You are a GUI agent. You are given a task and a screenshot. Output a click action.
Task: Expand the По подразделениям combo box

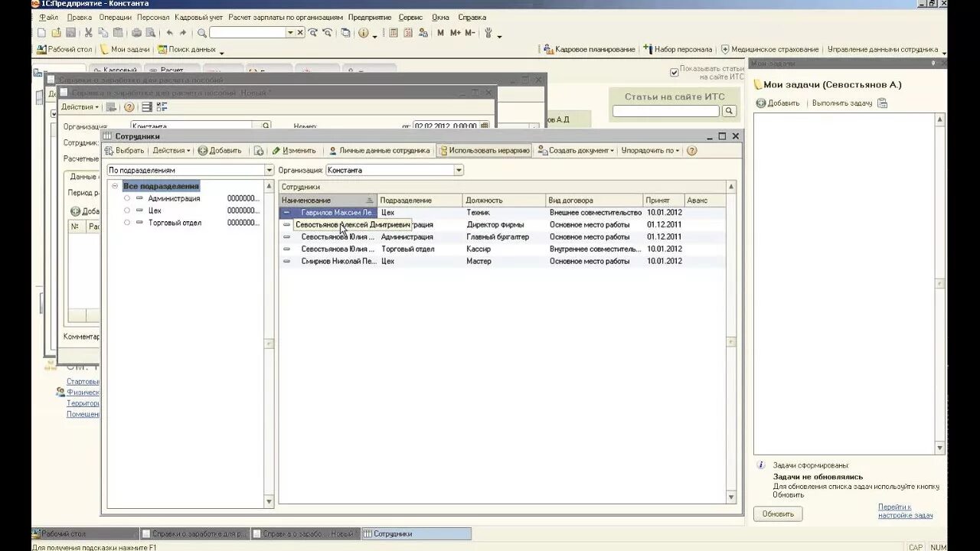pos(269,171)
